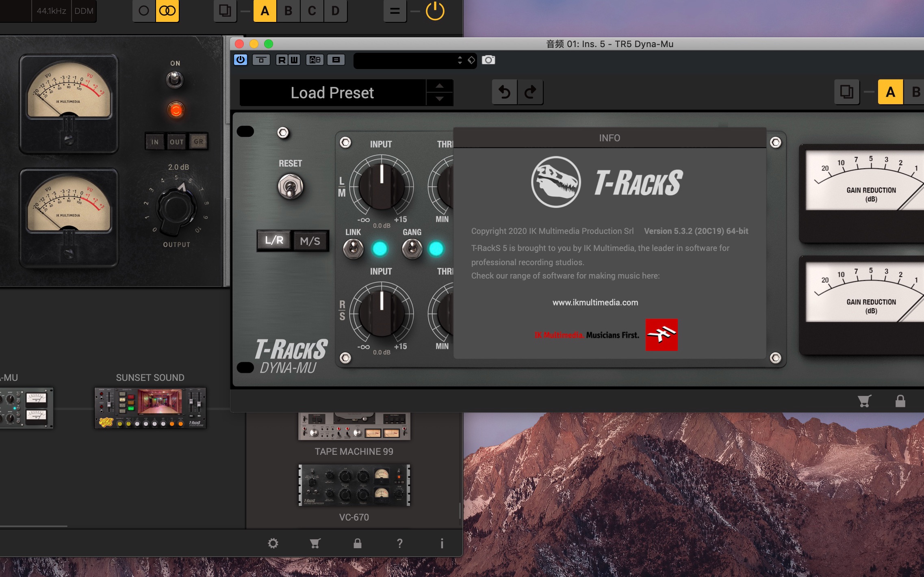Image resolution: width=924 pixels, height=577 pixels.
Task: Select the Sunset Sound module thumbnail
Action: 150,408
